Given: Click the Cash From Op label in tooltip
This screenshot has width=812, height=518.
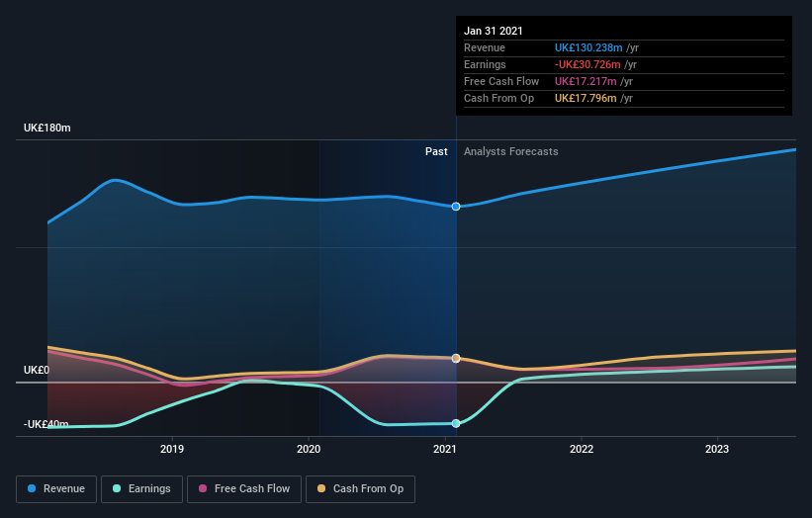Looking at the screenshot, I should [x=498, y=98].
